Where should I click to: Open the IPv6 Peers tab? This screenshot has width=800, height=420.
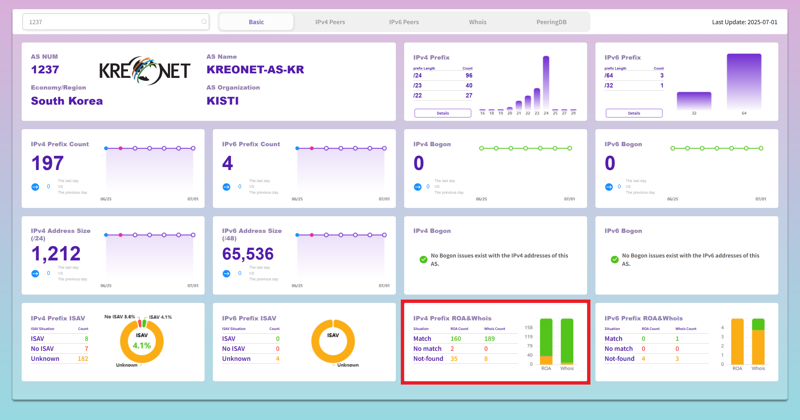click(x=404, y=22)
